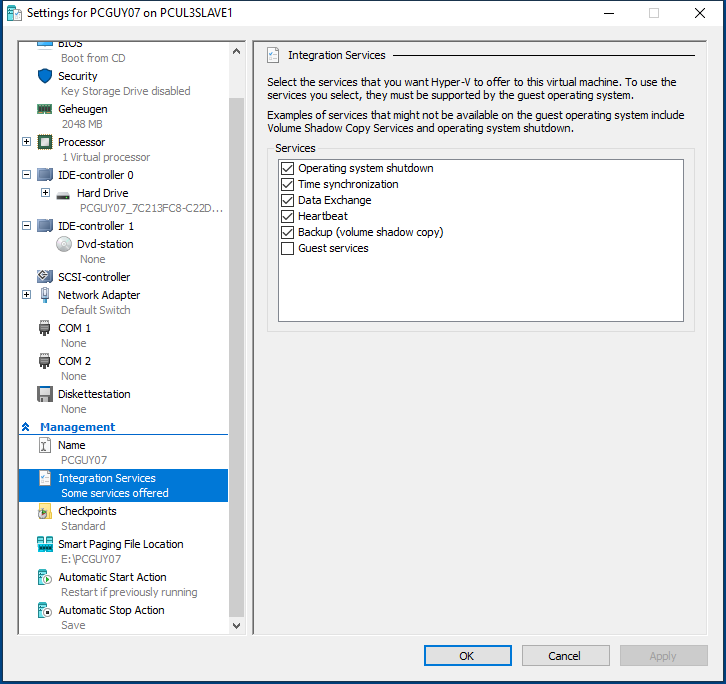
Task: Uncheck Operating system shutdown service
Action: click(288, 169)
